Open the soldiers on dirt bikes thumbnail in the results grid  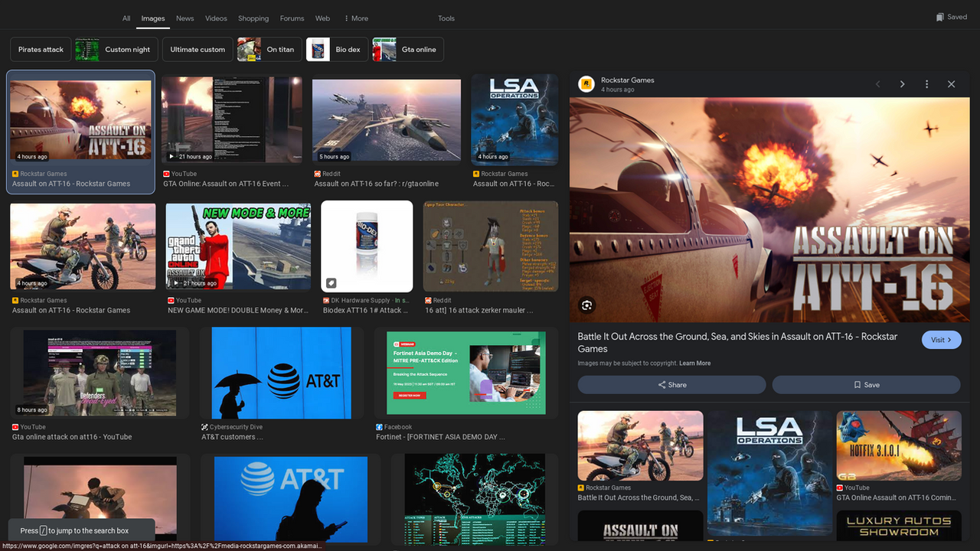(81, 246)
